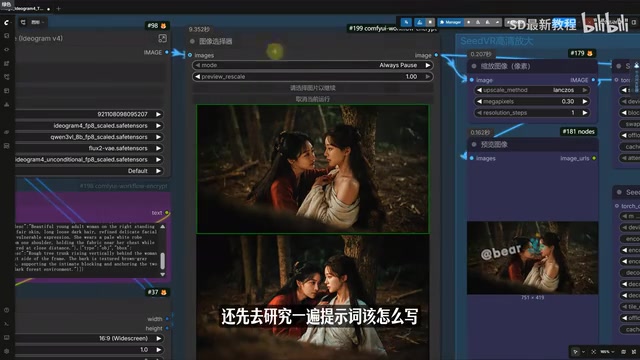Increase megapixels with its right arrow

[x=585, y=101]
